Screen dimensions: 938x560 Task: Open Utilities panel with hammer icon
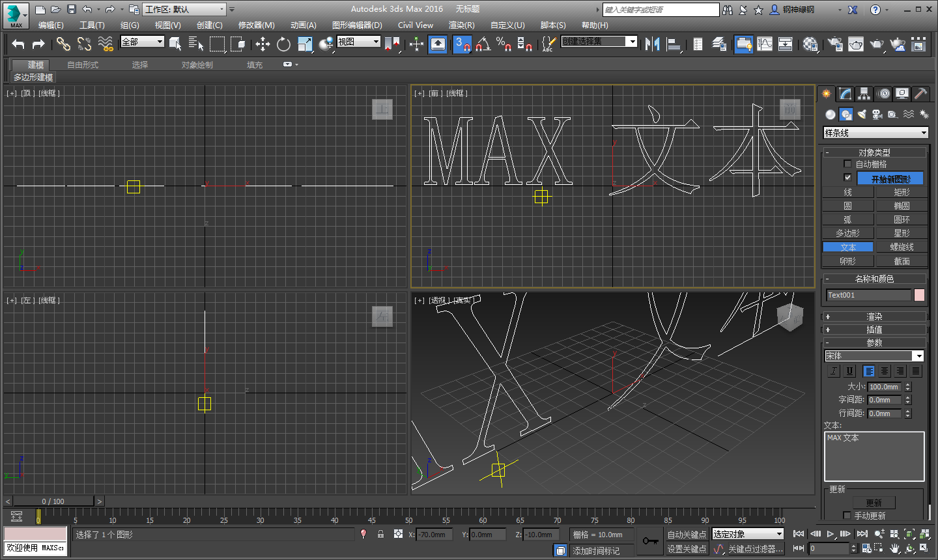point(920,93)
